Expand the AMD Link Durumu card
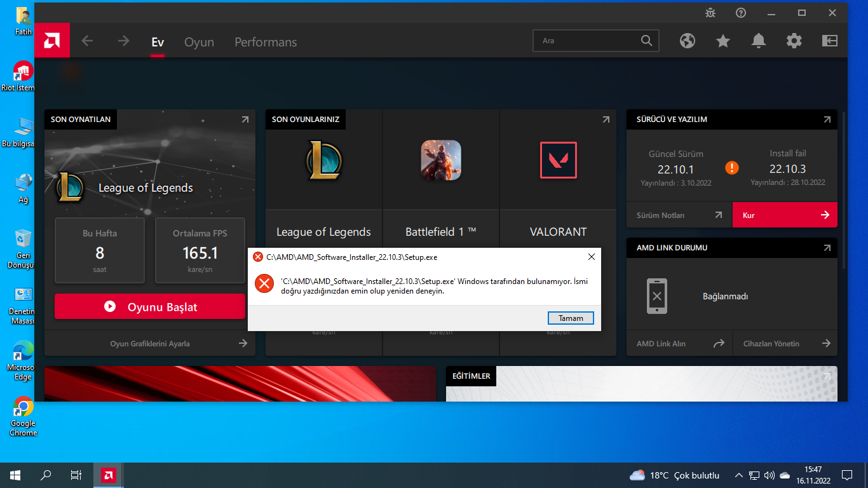 827,248
